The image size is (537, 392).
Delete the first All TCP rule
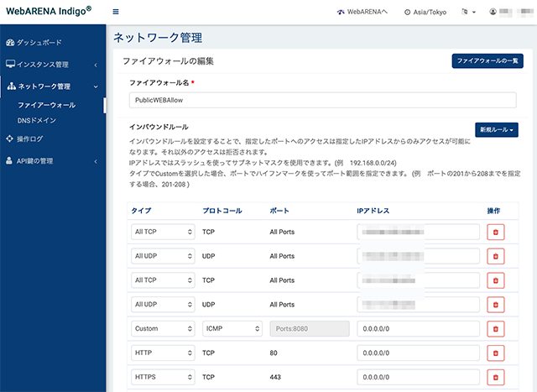tap(495, 232)
